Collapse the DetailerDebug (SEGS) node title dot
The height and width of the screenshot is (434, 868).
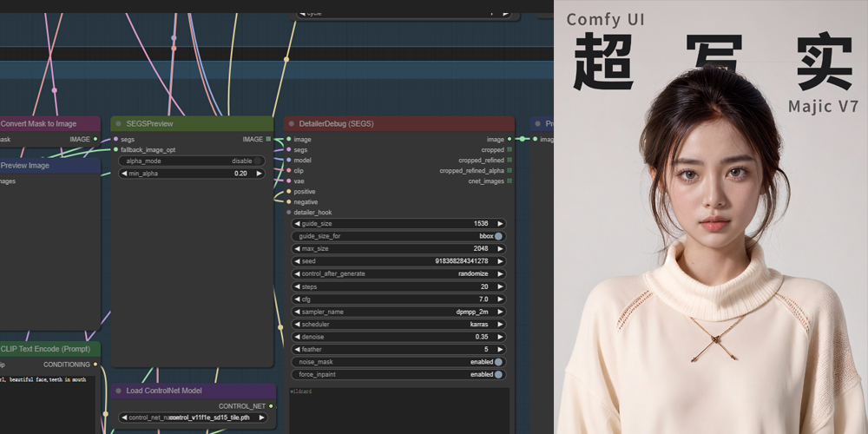tap(291, 124)
